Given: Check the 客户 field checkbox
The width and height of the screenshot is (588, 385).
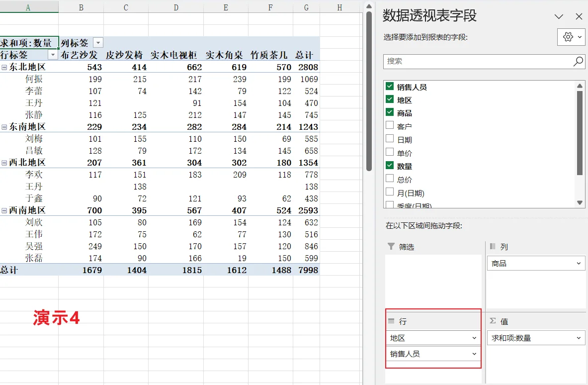Looking at the screenshot, I should pyautogui.click(x=390, y=125).
